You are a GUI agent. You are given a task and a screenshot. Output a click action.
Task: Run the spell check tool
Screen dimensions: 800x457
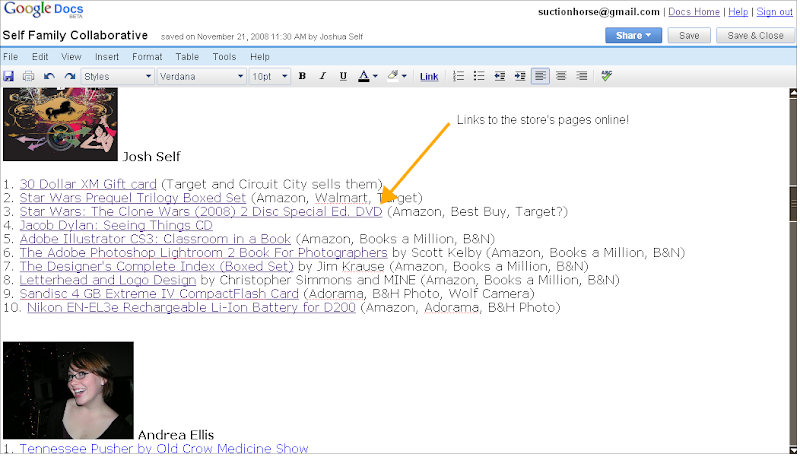click(607, 76)
